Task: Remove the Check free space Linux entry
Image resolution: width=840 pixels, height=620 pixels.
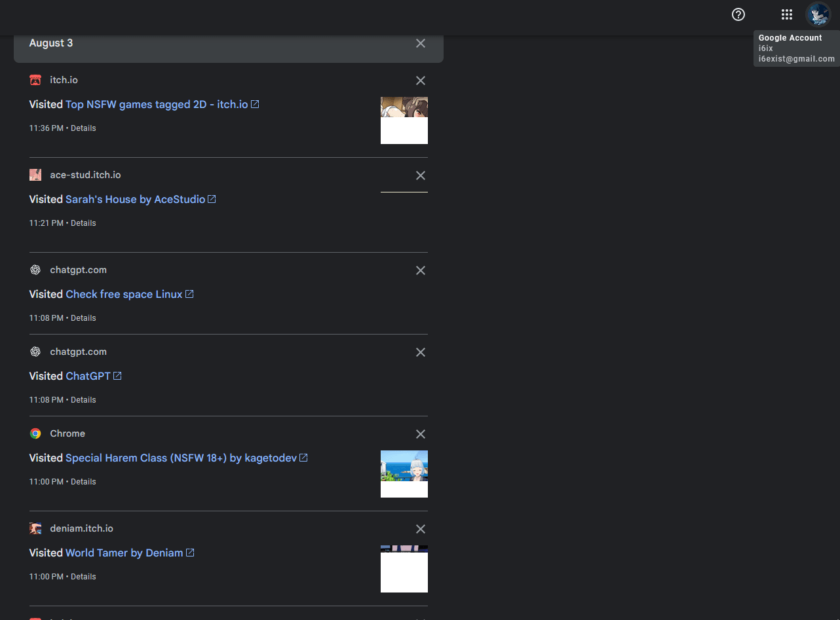Action: point(421,270)
